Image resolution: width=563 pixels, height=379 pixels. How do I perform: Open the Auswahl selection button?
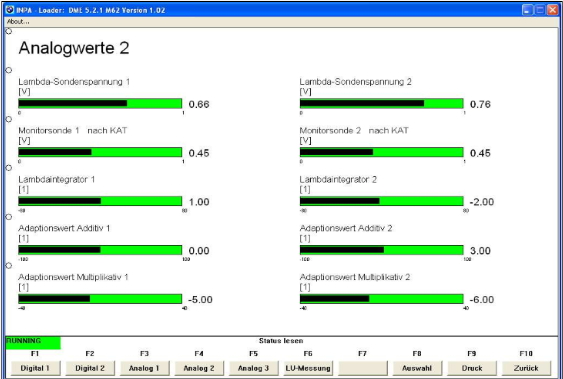coord(417,368)
